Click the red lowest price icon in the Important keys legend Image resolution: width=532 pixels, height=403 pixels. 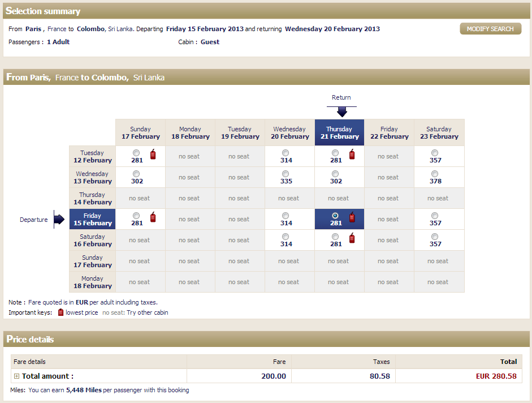[x=61, y=312]
